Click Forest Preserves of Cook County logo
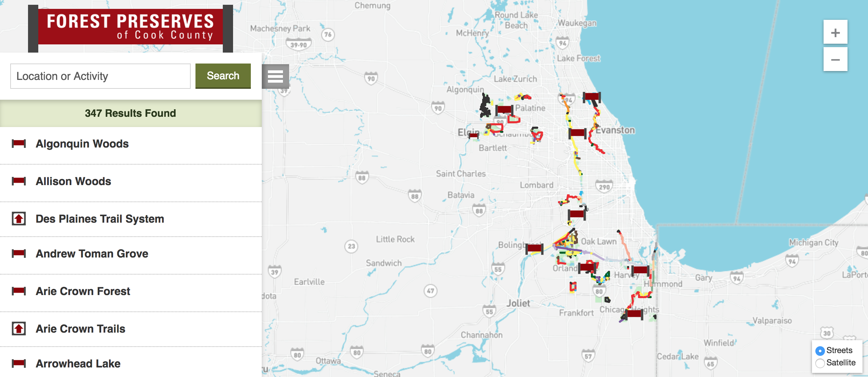The height and width of the screenshot is (377, 868). coord(130,27)
